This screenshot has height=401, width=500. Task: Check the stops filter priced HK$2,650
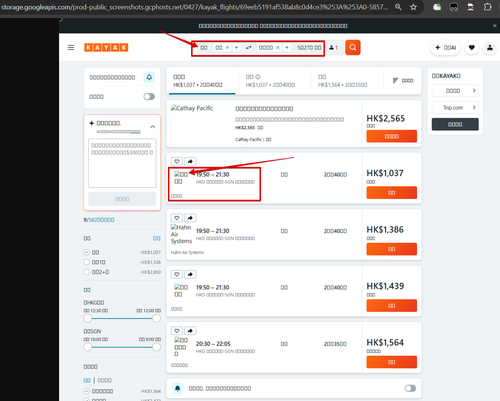(87, 272)
